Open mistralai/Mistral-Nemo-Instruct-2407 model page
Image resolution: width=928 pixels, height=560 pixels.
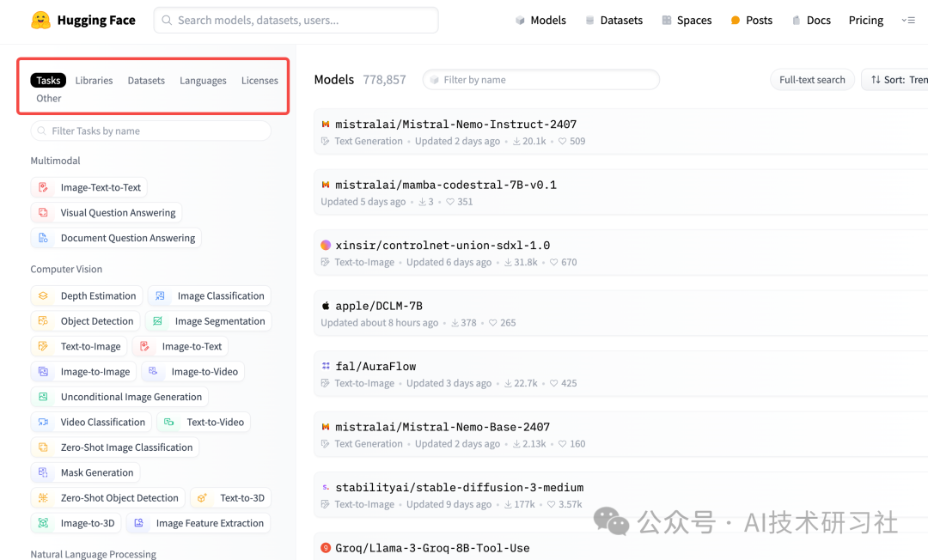[455, 125]
